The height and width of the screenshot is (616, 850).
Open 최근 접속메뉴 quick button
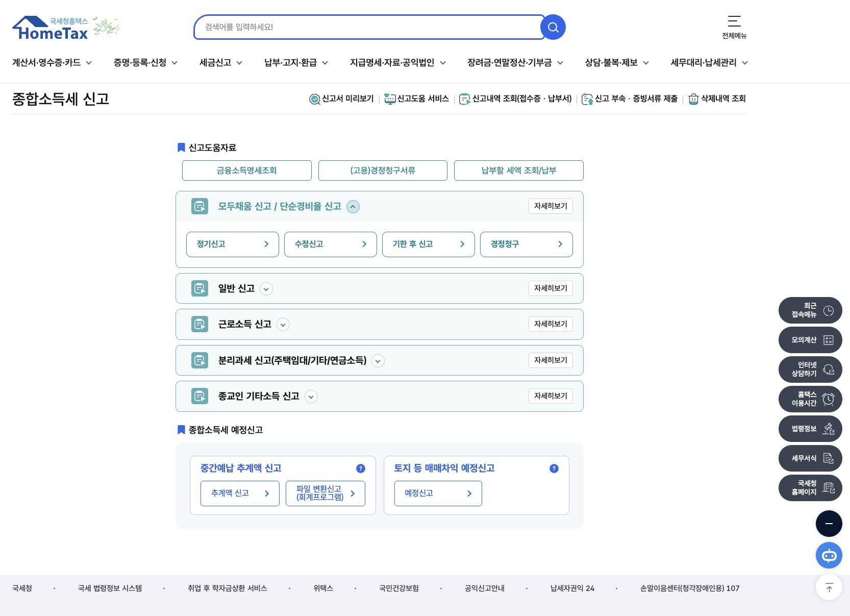810,310
